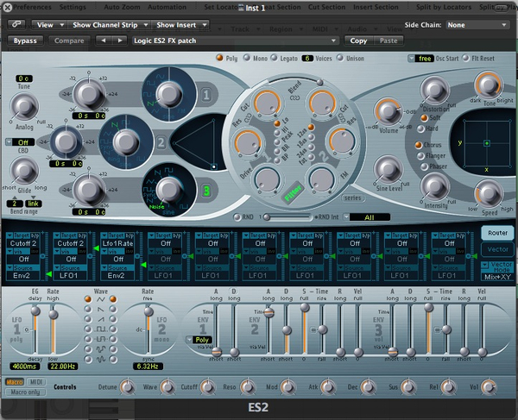Click the Oscillator 1 on/off button
The width and height of the screenshot is (518, 420).
pos(206,95)
